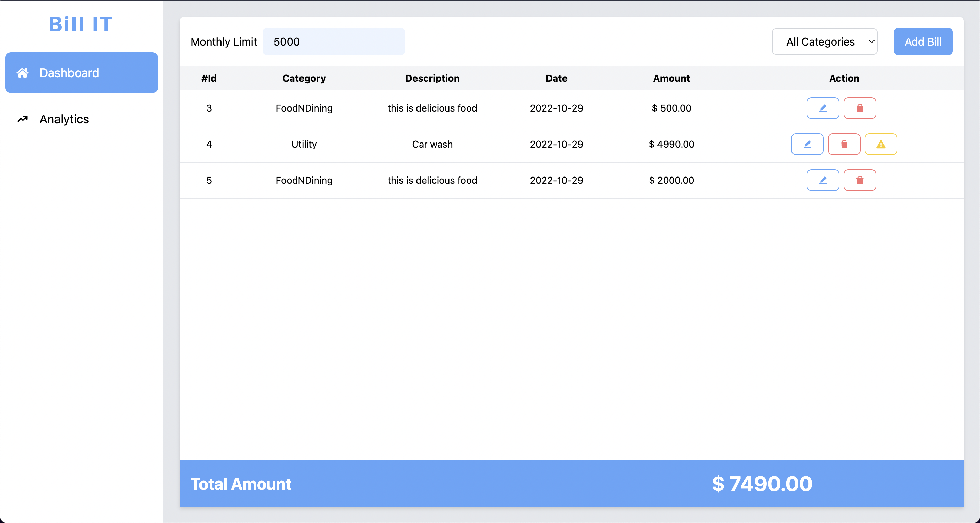Screen dimensions: 980x523
Task: Focus the Monthly Limit input field
Action: click(333, 42)
